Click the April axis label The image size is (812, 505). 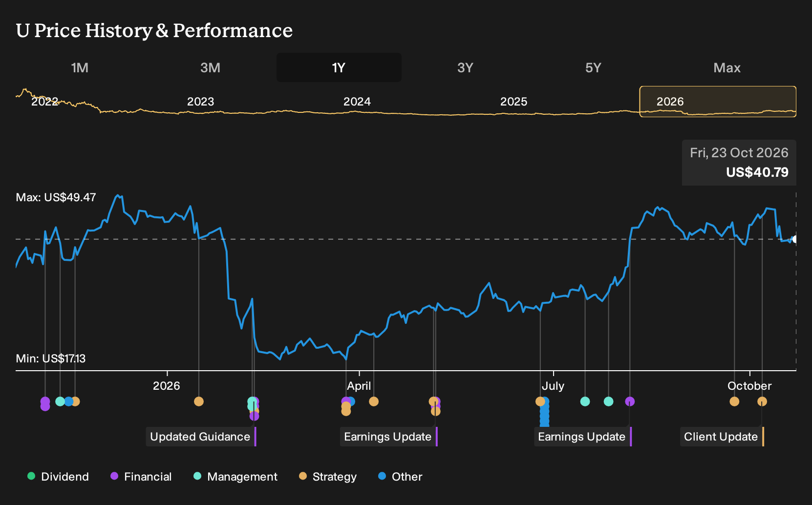tap(359, 386)
